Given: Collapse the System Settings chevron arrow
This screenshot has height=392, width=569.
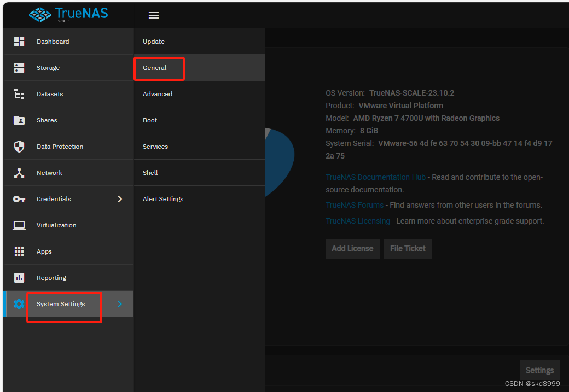Looking at the screenshot, I should pyautogui.click(x=120, y=304).
